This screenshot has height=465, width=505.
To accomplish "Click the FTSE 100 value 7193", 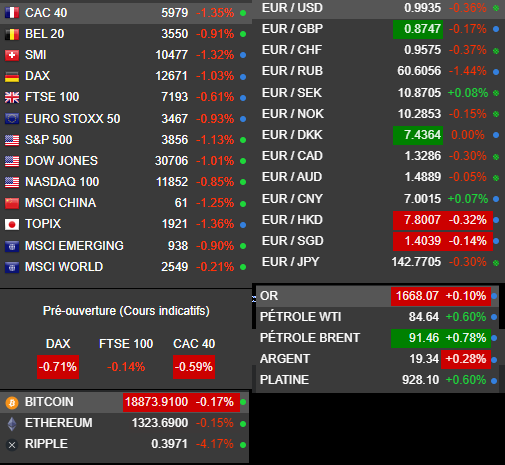I will [175, 97].
